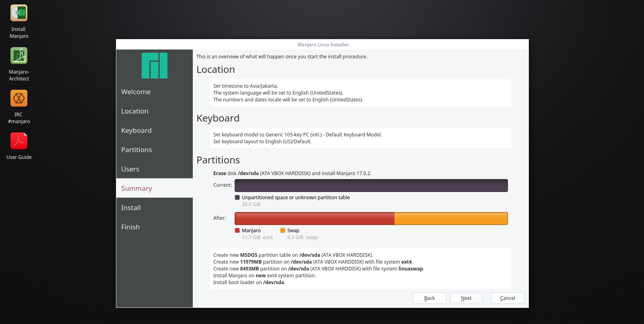
Task: Click the red Manjaro partition segment
Action: (x=314, y=219)
